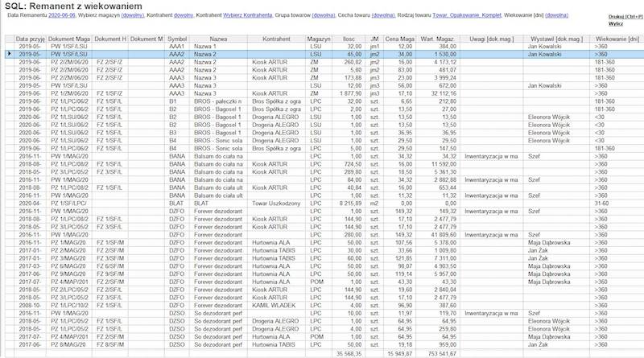
Task: Open the Grupa towarów (dowolna) link
Action: 324,15
